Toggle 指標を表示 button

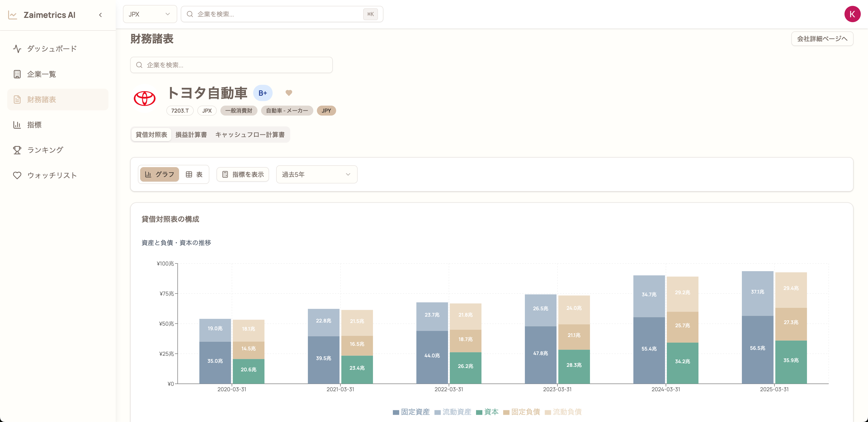[x=243, y=174]
